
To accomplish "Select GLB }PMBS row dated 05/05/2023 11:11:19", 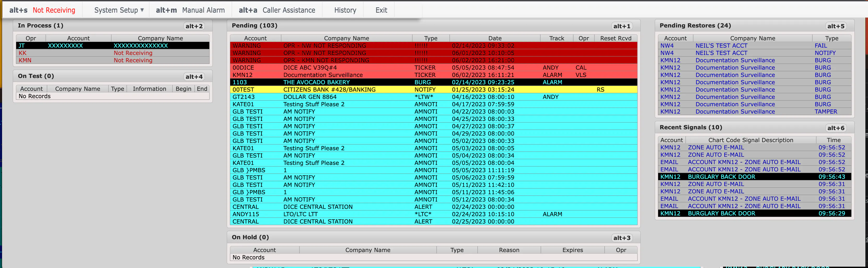I will [434, 170].
